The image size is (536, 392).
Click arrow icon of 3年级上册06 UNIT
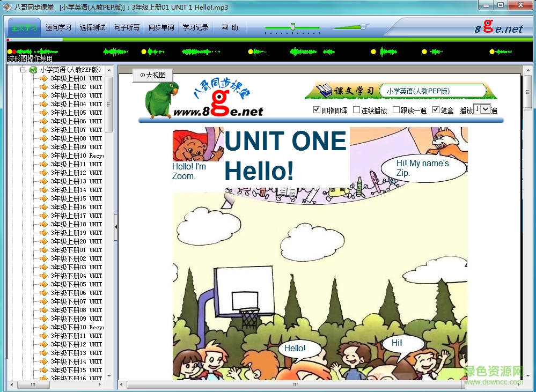43,121
